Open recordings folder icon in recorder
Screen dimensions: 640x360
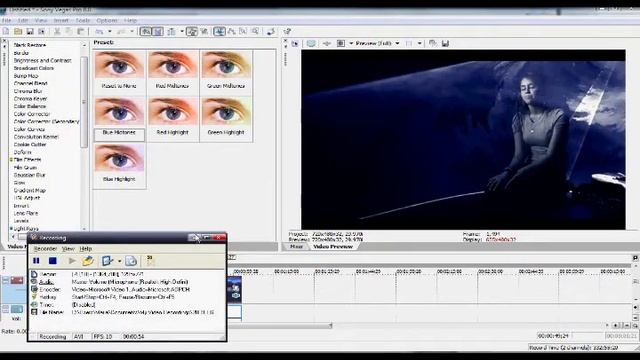click(x=88, y=261)
